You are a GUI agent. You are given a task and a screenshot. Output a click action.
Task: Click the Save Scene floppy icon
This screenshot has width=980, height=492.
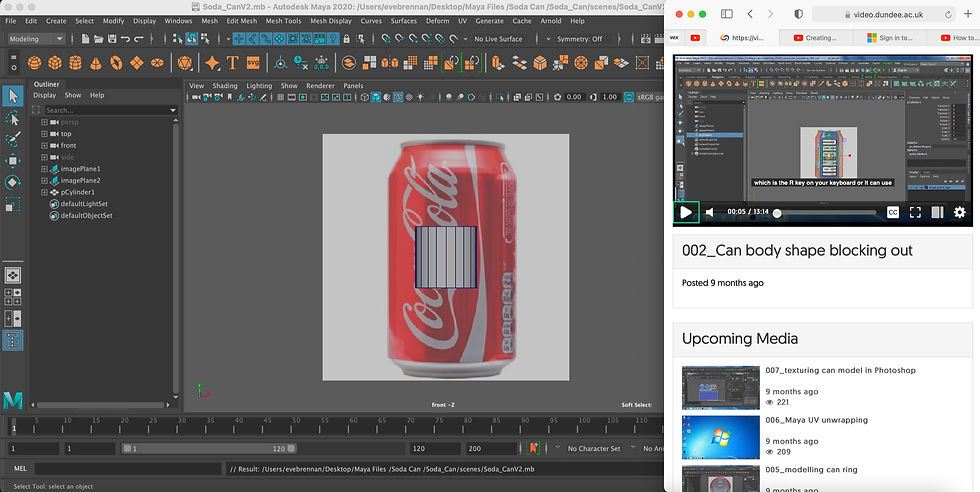pyautogui.click(x=112, y=39)
